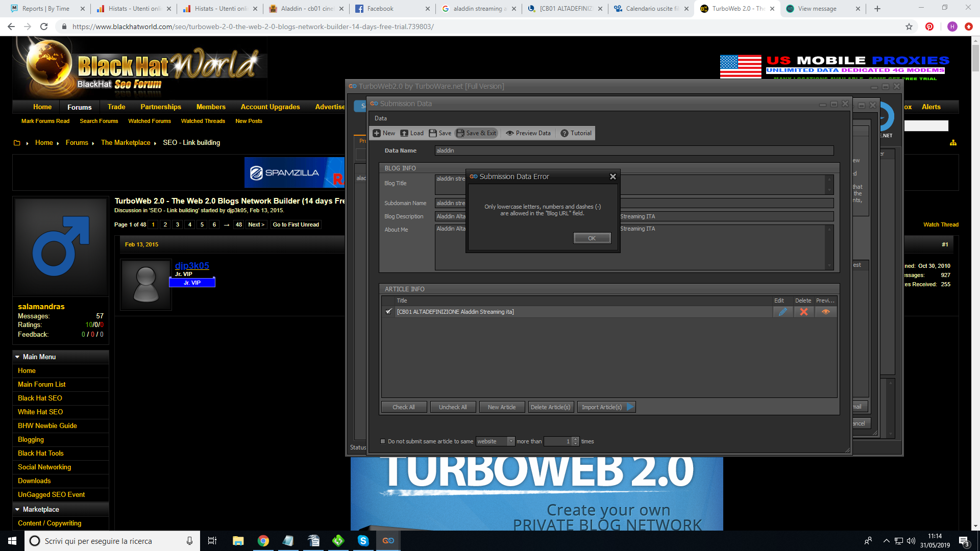Open Preview Data from toolbar
The width and height of the screenshot is (980, 551).
tap(528, 133)
